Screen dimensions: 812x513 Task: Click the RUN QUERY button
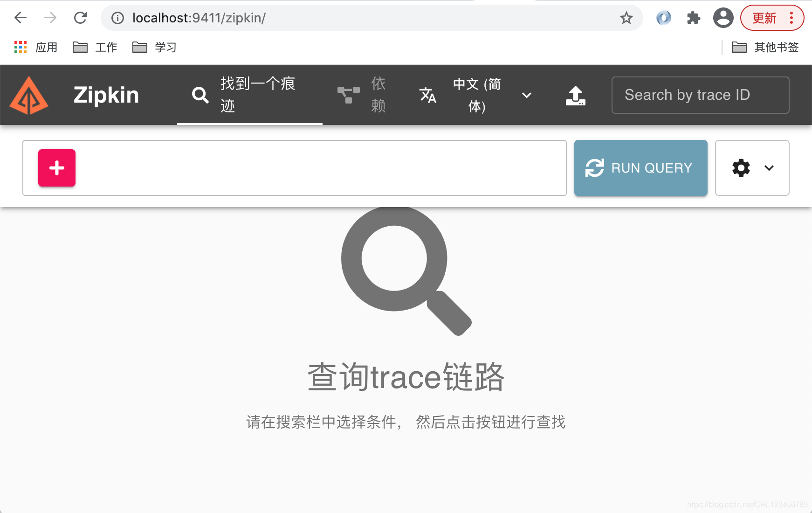640,168
